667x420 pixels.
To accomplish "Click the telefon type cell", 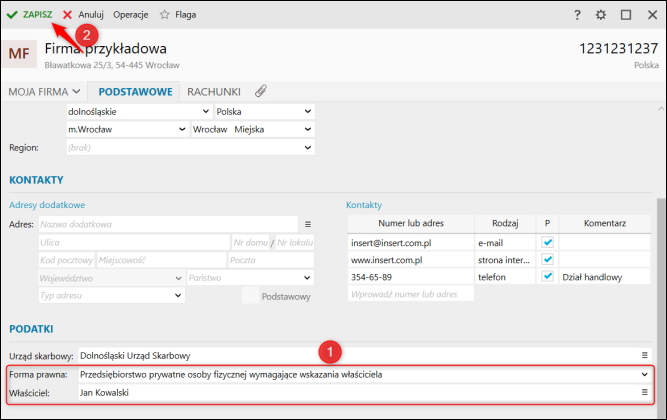I will 505,277.
